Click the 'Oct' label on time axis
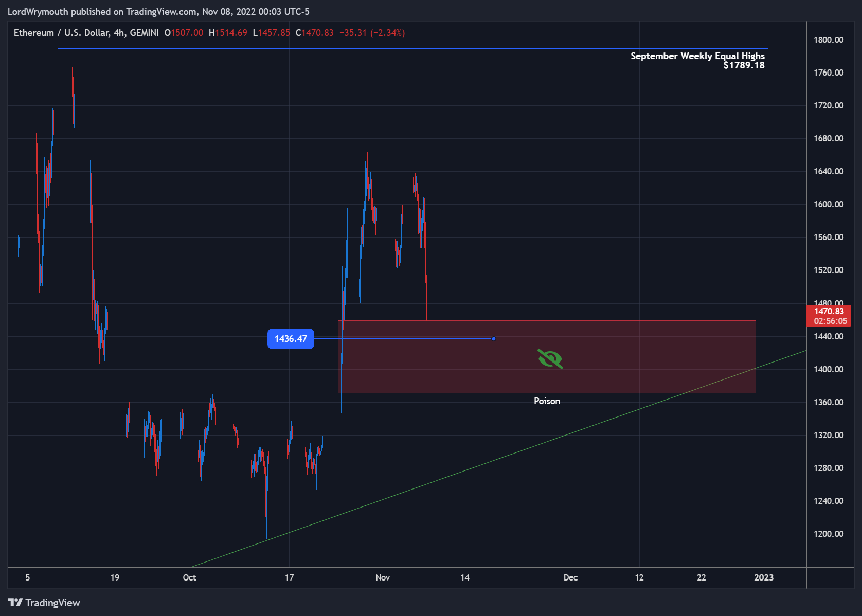Screen dimensions: 862x616 click(x=189, y=577)
